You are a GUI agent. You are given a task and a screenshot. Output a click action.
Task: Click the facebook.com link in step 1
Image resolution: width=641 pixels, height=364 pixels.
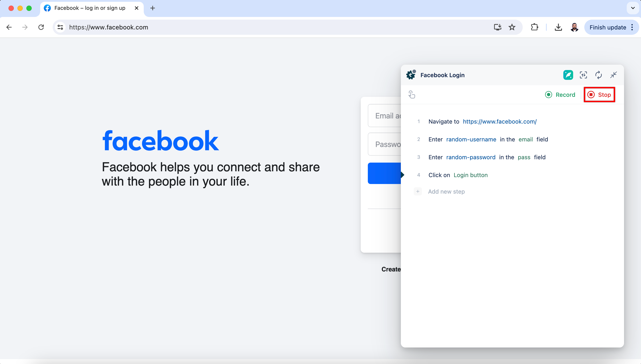point(499,122)
